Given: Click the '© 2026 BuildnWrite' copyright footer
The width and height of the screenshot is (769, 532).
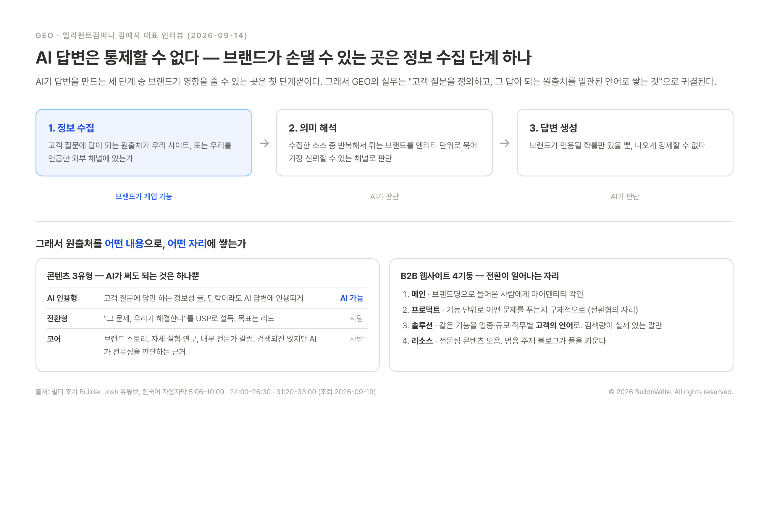Looking at the screenshot, I should pos(671,392).
